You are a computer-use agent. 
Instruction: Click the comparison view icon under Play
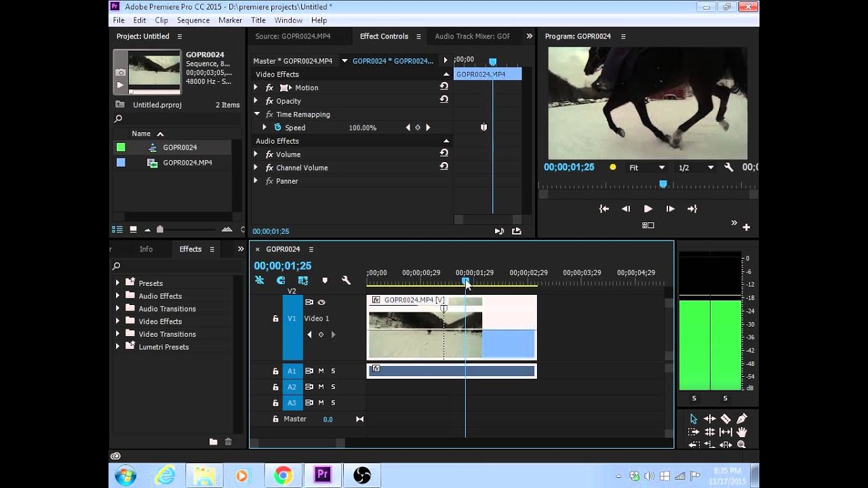[x=648, y=225]
